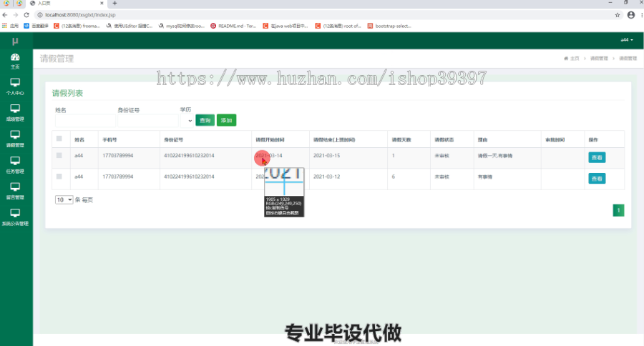This screenshot has height=346, width=644.
Task: Check the row ending 2021-03-15
Action: [x=59, y=156]
